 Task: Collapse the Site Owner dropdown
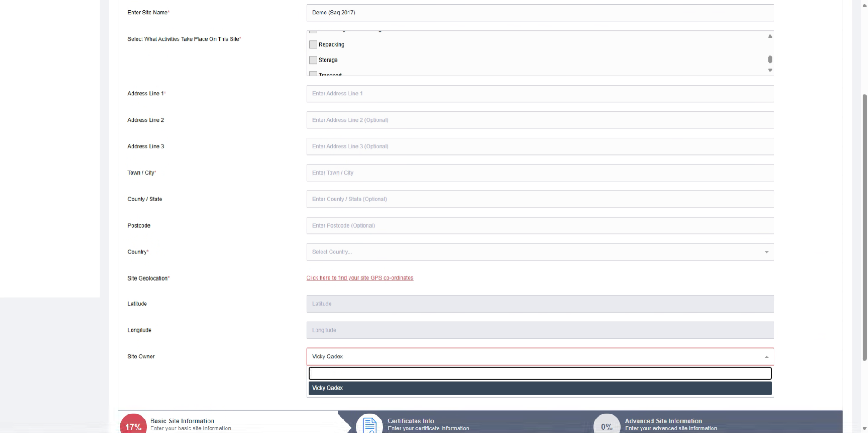(540, 357)
